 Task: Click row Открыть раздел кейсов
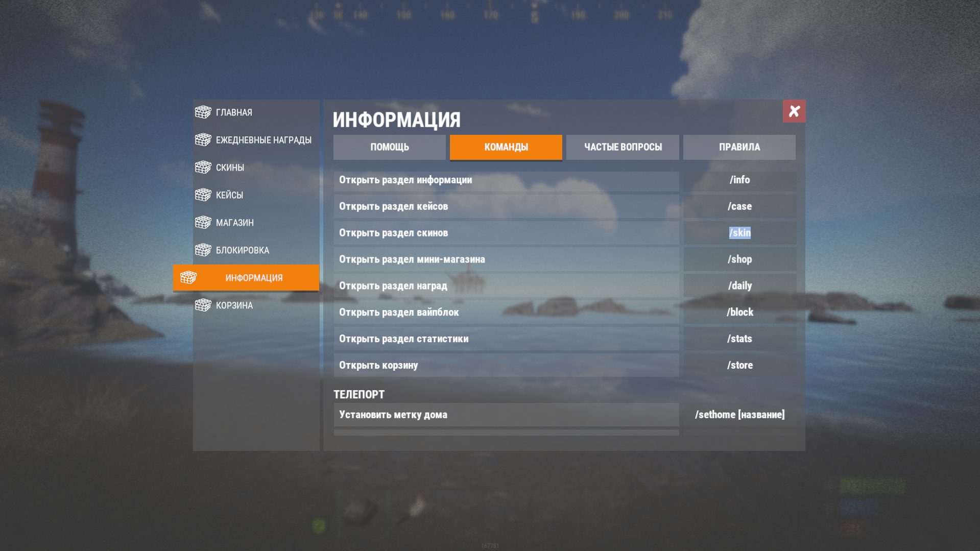pyautogui.click(x=506, y=207)
